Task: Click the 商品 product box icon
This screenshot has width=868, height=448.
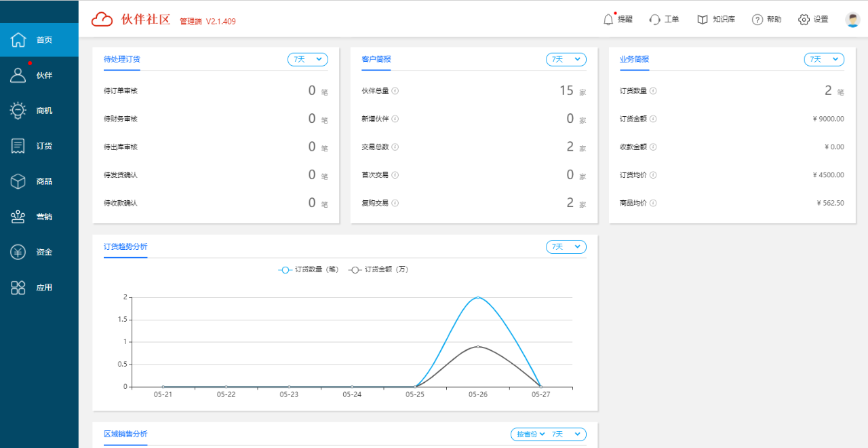Action: point(18,181)
